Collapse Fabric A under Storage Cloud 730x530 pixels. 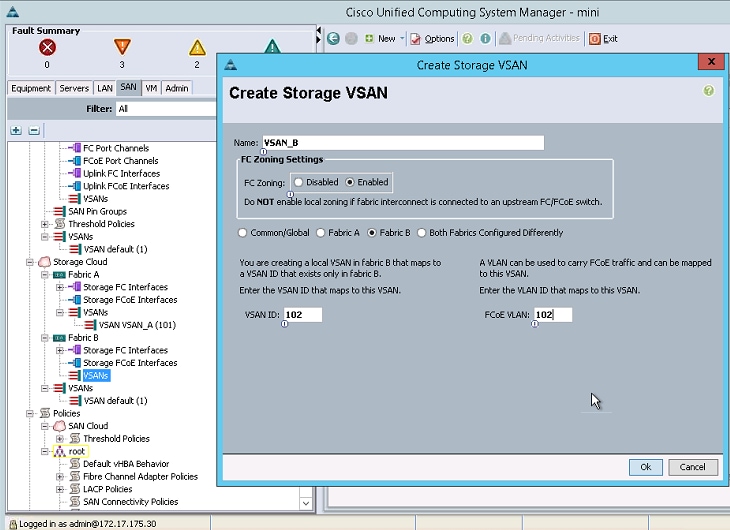45,275
